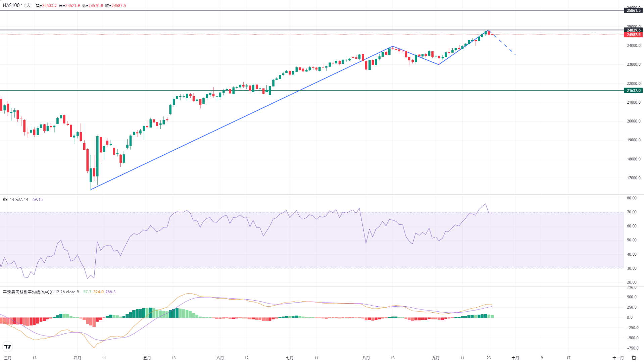Select MACD value 324.0

[99, 292]
